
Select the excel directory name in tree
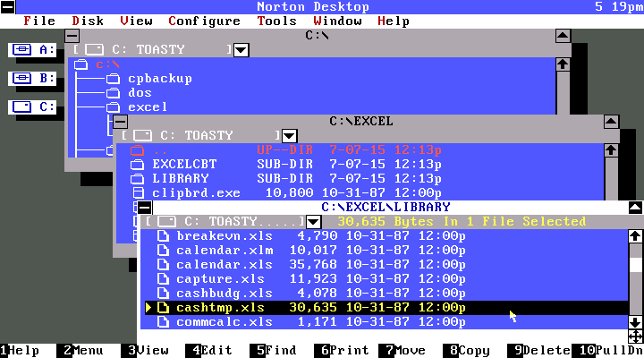(148, 107)
